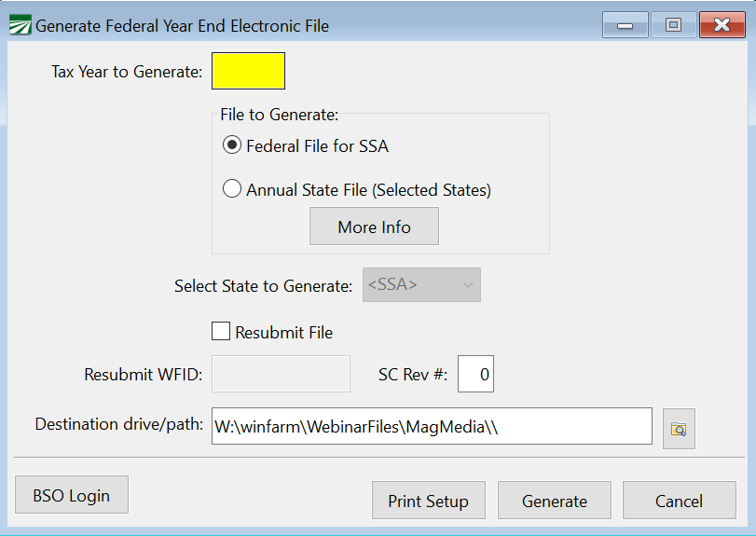Select Federal File for SSA radio button
This screenshot has width=756, height=536.
[232, 145]
